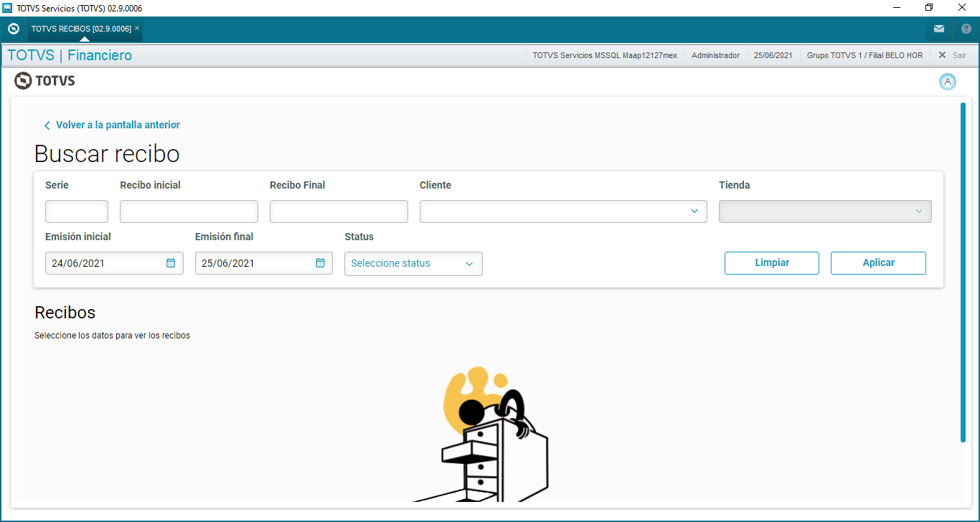Click the Sair exit button
This screenshot has height=522, width=980.
point(953,55)
